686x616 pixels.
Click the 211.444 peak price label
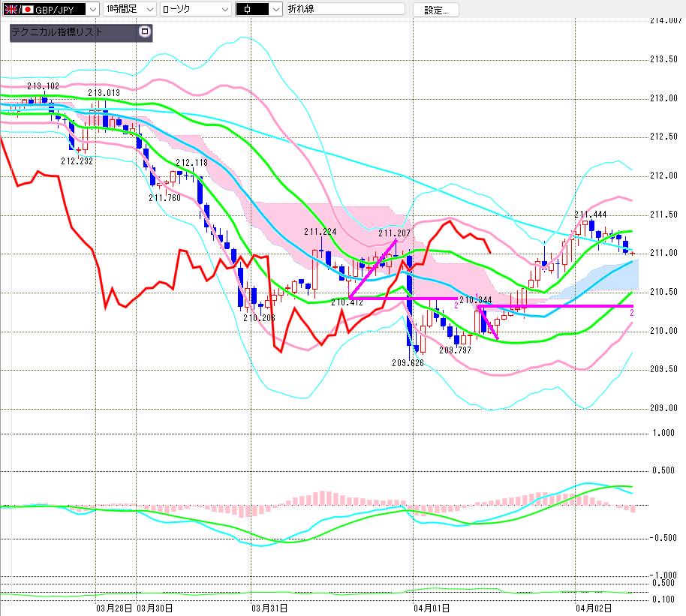(591, 215)
